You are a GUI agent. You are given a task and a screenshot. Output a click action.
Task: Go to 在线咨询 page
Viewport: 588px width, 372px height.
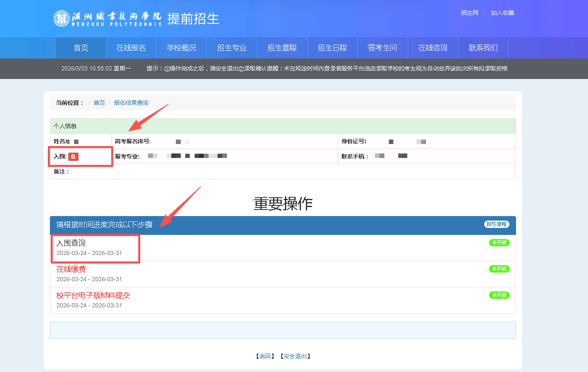tap(433, 48)
